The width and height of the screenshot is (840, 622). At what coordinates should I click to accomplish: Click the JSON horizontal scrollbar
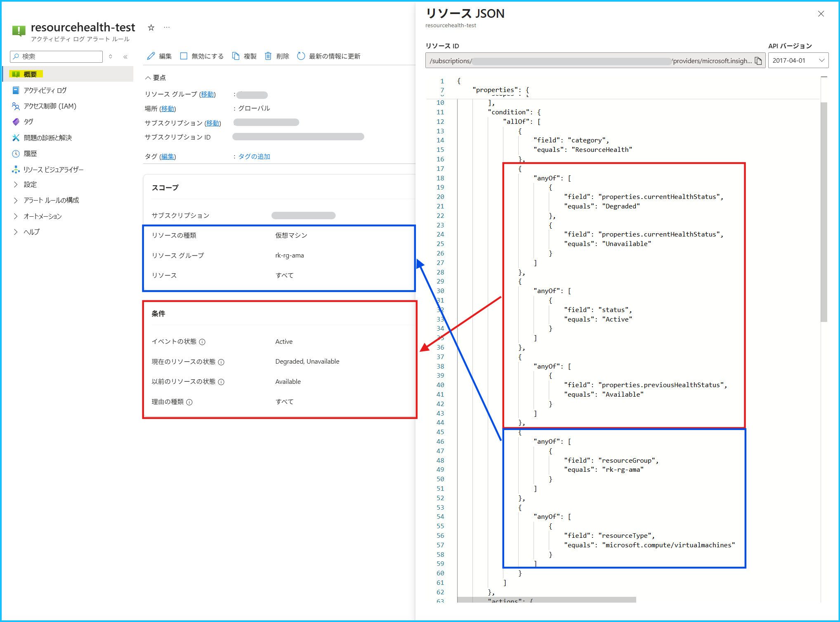pyautogui.click(x=547, y=600)
